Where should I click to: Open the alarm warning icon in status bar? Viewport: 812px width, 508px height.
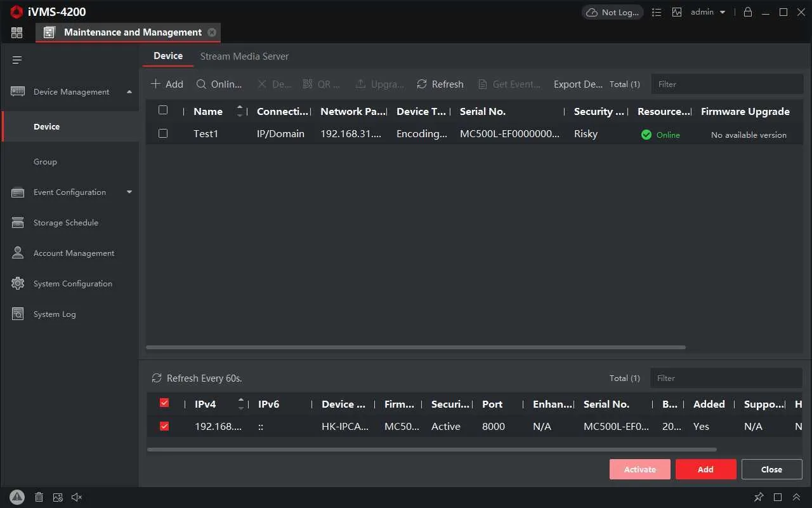click(x=17, y=497)
